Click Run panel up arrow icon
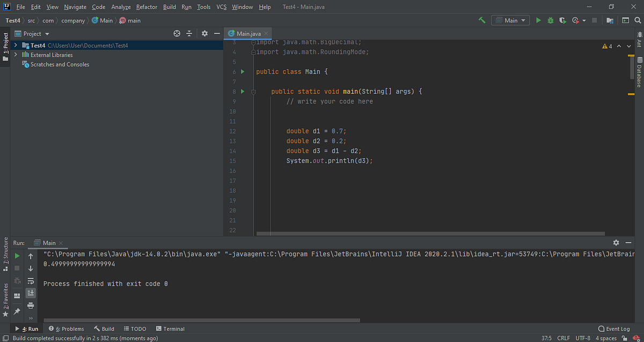This screenshot has height=342, width=644. click(x=31, y=256)
